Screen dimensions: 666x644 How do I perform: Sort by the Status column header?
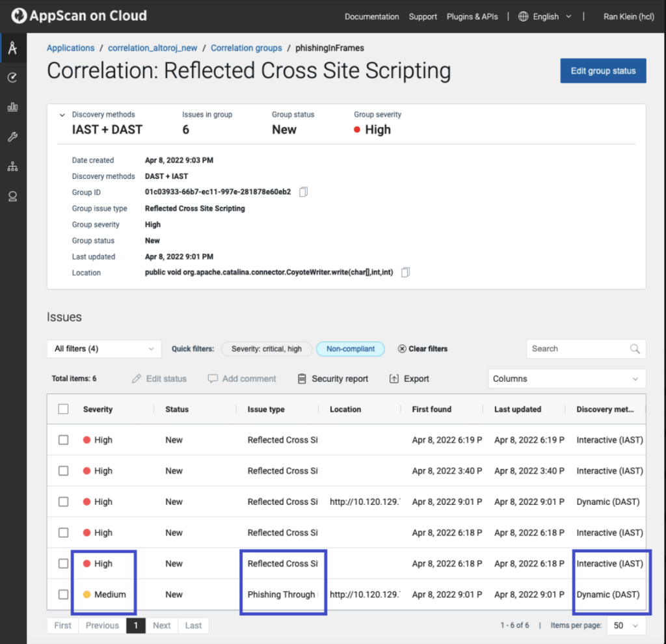tap(177, 409)
